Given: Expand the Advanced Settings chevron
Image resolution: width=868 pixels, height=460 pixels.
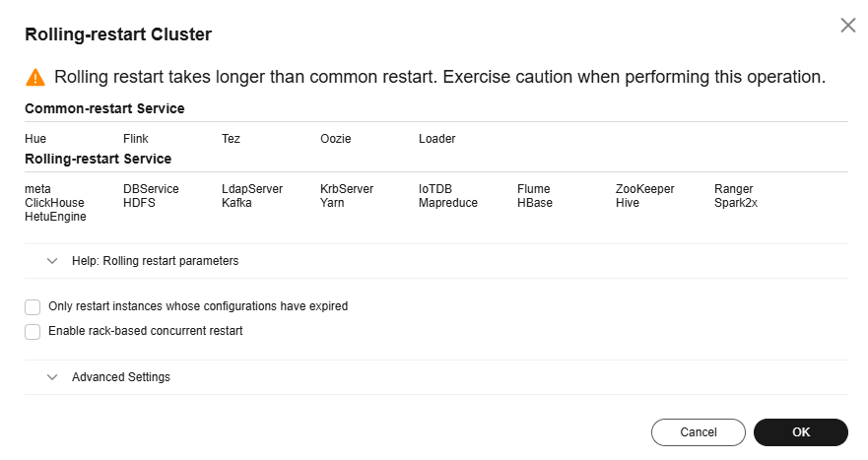Looking at the screenshot, I should click(x=52, y=377).
